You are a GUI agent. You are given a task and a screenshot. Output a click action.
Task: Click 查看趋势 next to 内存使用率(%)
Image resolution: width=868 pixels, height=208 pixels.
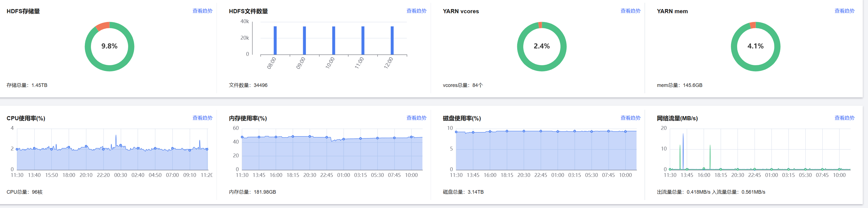coord(416,118)
